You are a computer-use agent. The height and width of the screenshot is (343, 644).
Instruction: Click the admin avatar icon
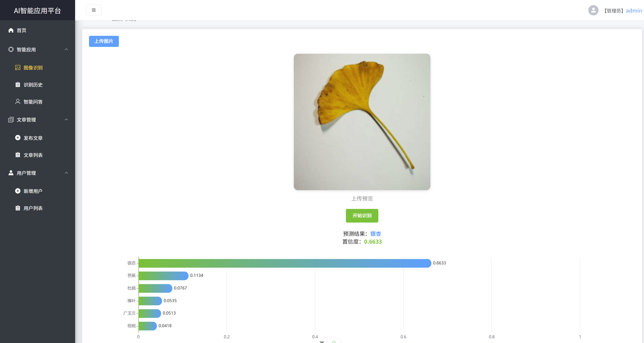[593, 10]
